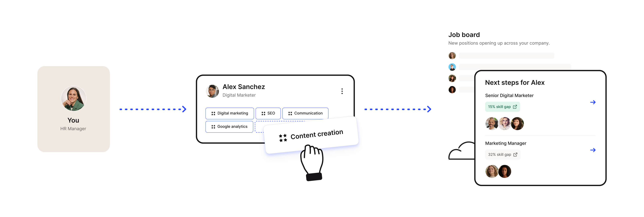
Task: Open Alex Sanchez profile options menu
Action: click(342, 91)
